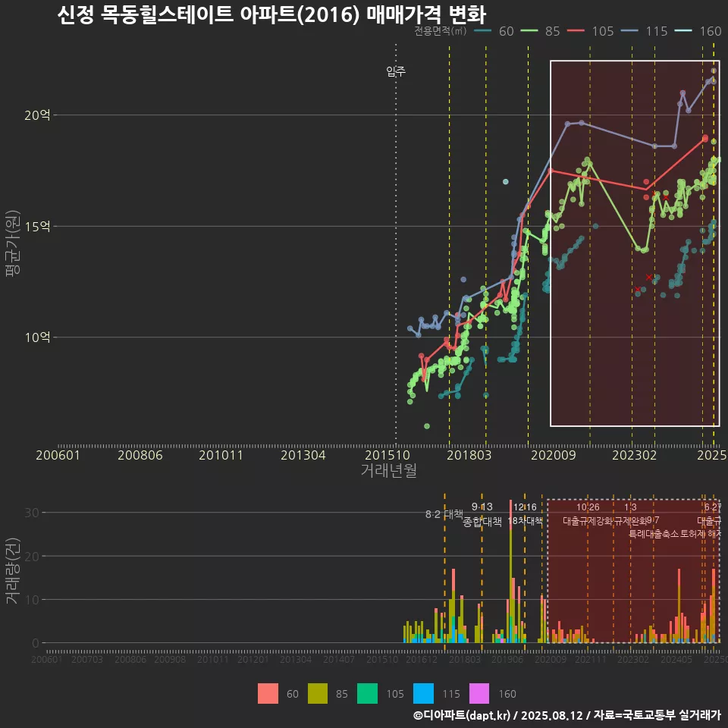The image size is (728, 728).
Task: Toggle the '115' series label in the top legend
Action: 657,31
